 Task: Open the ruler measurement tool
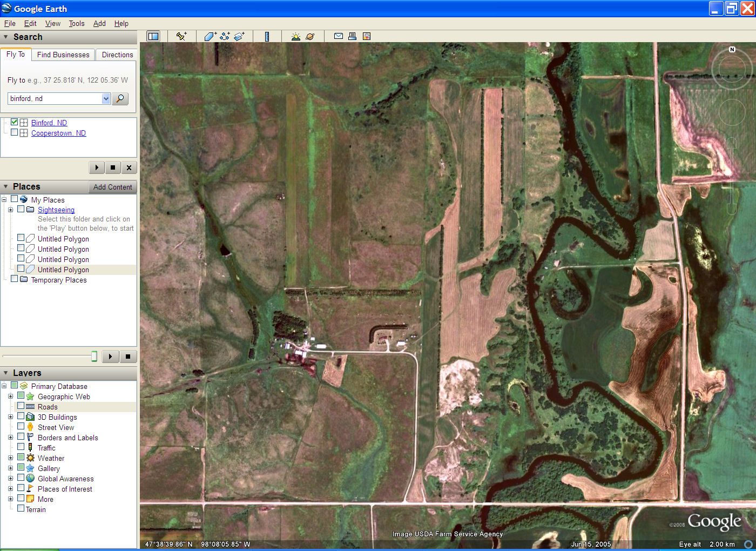click(267, 36)
